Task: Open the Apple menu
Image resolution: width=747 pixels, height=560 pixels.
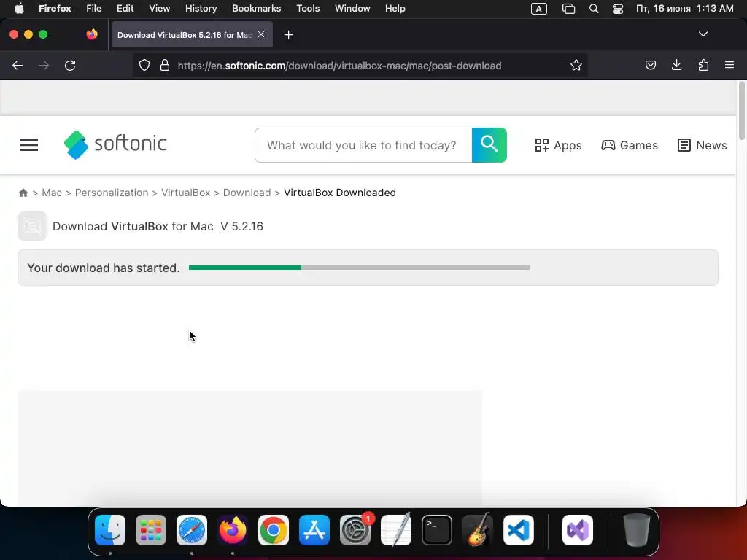Action: point(19,8)
